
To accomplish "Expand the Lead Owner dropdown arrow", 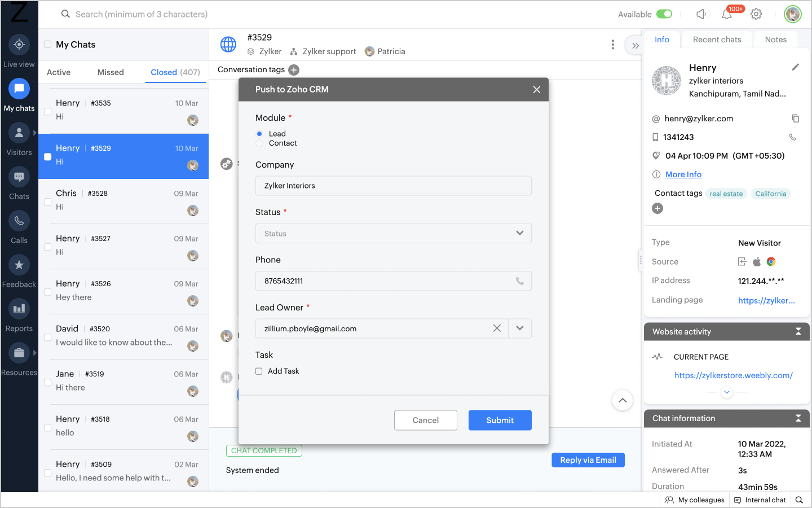I will pyautogui.click(x=520, y=328).
